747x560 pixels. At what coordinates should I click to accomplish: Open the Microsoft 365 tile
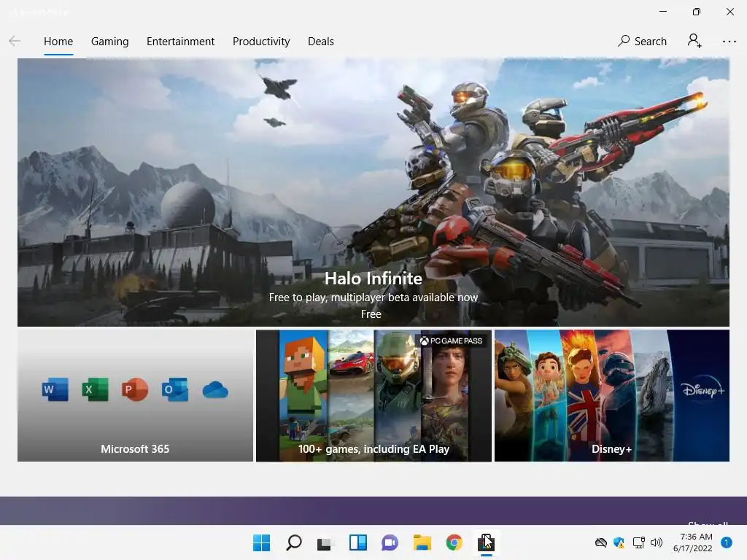(x=135, y=395)
